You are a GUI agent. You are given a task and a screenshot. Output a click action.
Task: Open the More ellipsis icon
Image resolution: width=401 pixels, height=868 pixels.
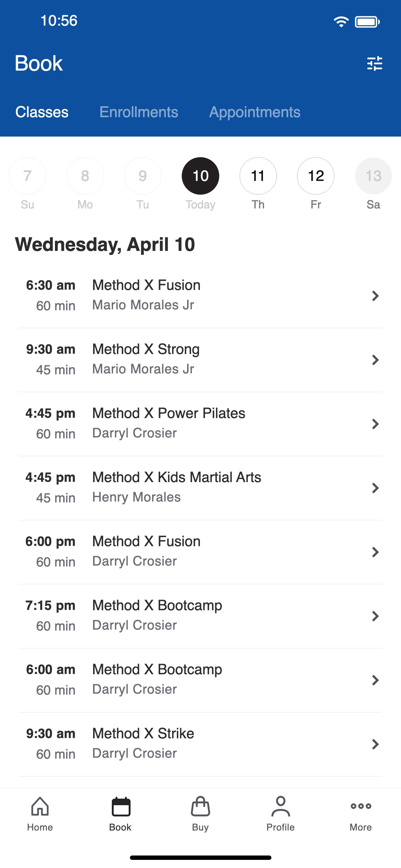click(x=361, y=806)
